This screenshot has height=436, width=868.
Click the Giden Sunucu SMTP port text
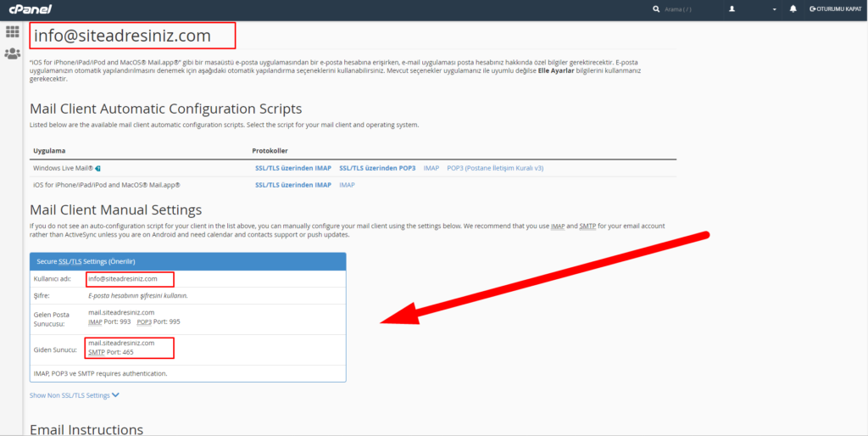pyautogui.click(x=111, y=352)
